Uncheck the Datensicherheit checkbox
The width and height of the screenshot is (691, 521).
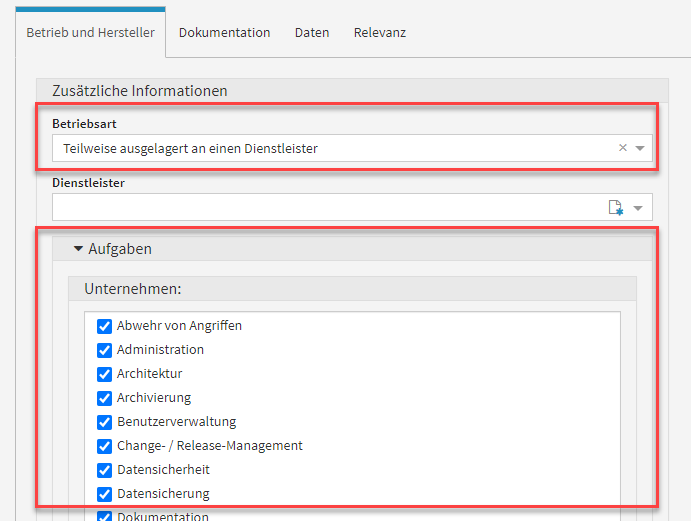(x=104, y=470)
